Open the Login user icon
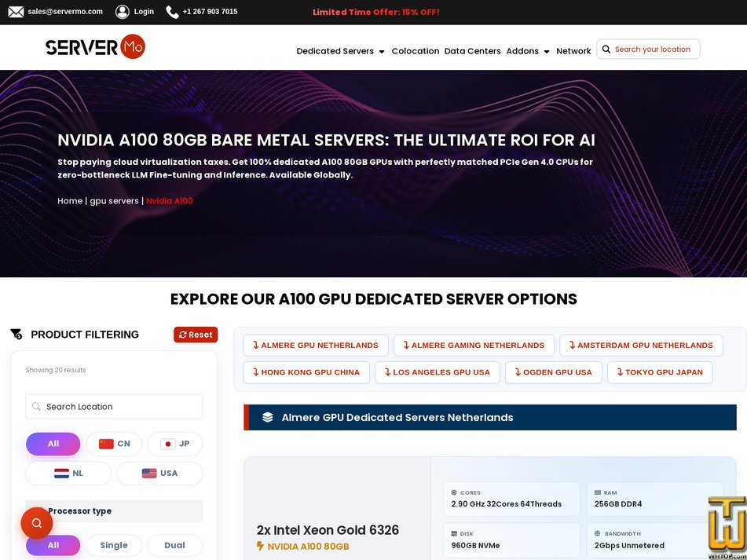 tap(123, 12)
